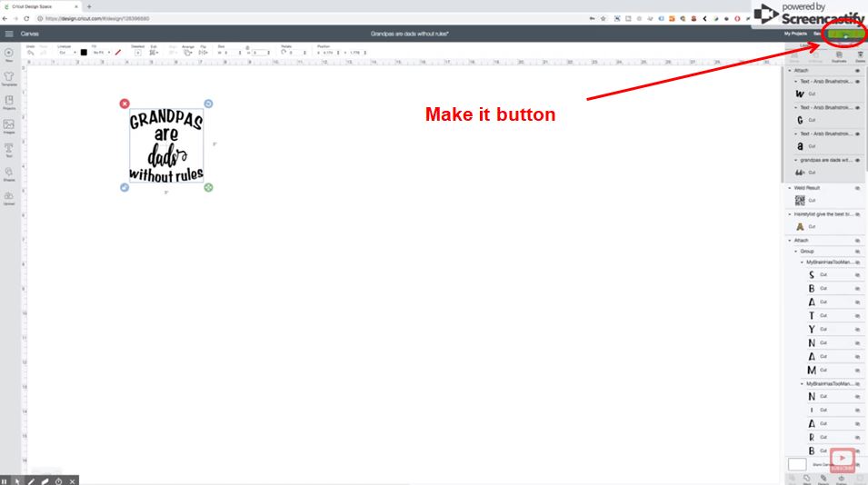The image size is (868, 485).
Task: Click the Flatten icon at the panel bottom
Action: tap(842, 479)
